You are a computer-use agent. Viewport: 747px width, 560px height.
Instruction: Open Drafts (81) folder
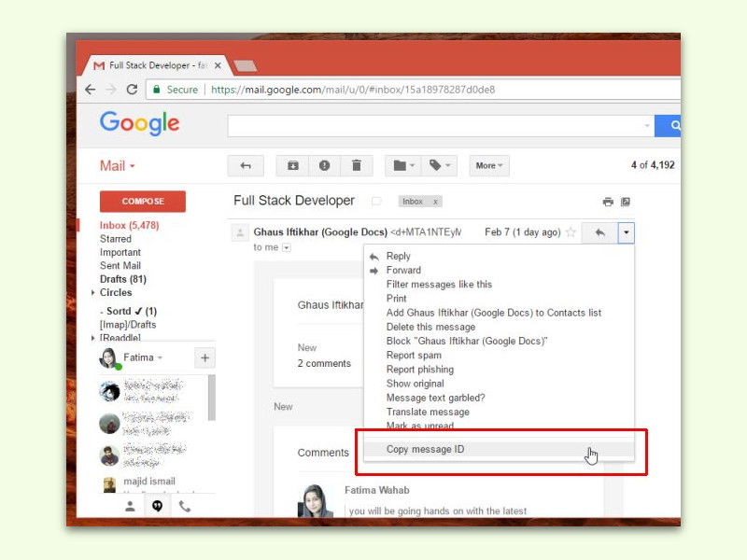coord(123,279)
